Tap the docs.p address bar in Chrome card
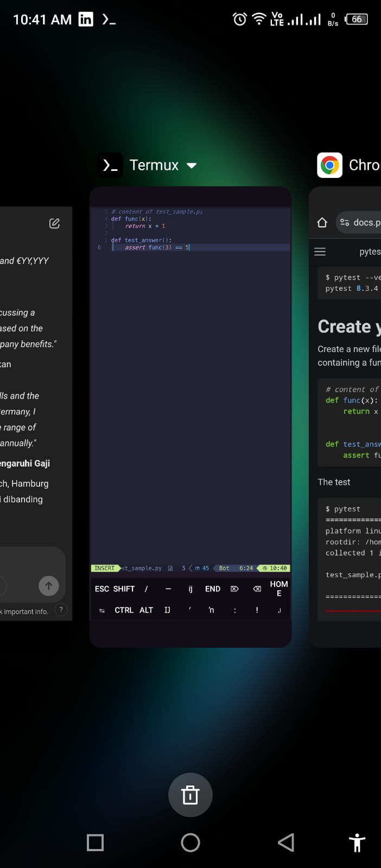 [x=359, y=222]
